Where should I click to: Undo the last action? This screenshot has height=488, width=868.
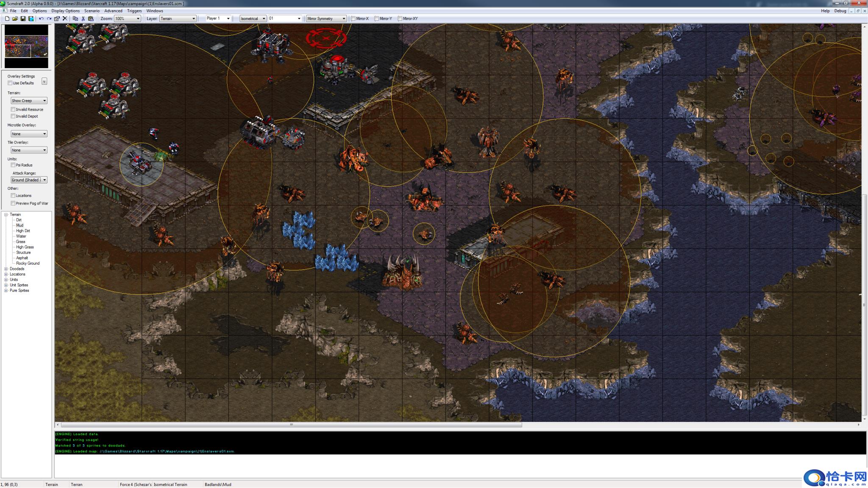tap(41, 19)
